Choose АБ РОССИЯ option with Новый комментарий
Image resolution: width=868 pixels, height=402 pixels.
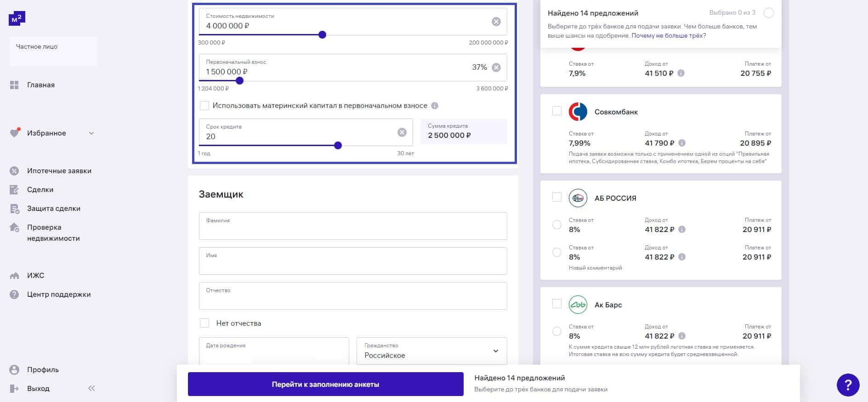tap(557, 252)
